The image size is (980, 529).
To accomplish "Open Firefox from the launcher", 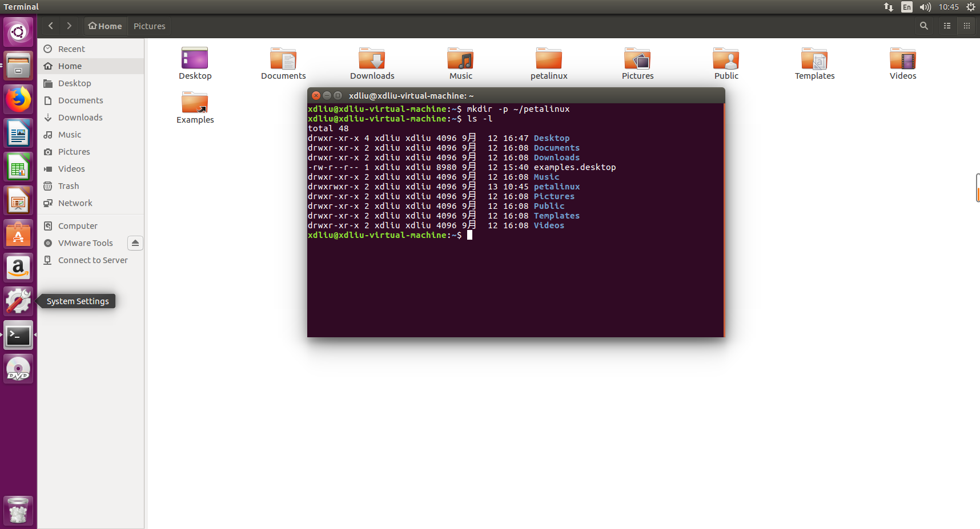I will point(18,99).
